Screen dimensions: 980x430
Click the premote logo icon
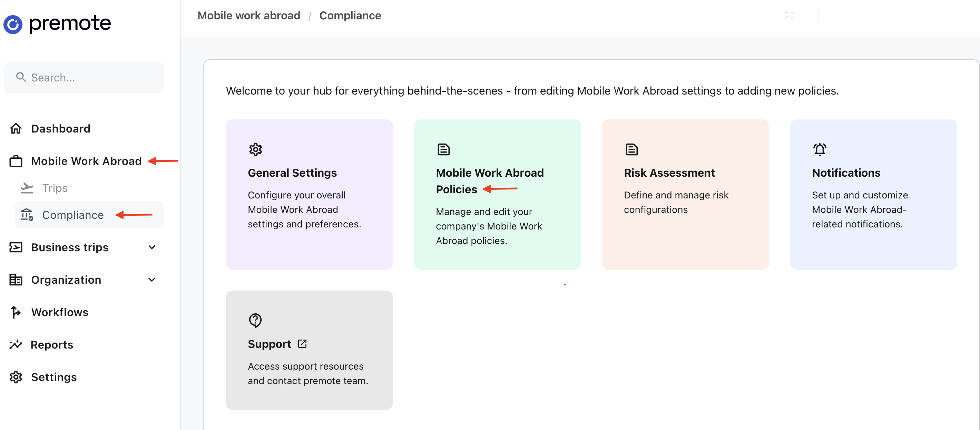tap(13, 25)
